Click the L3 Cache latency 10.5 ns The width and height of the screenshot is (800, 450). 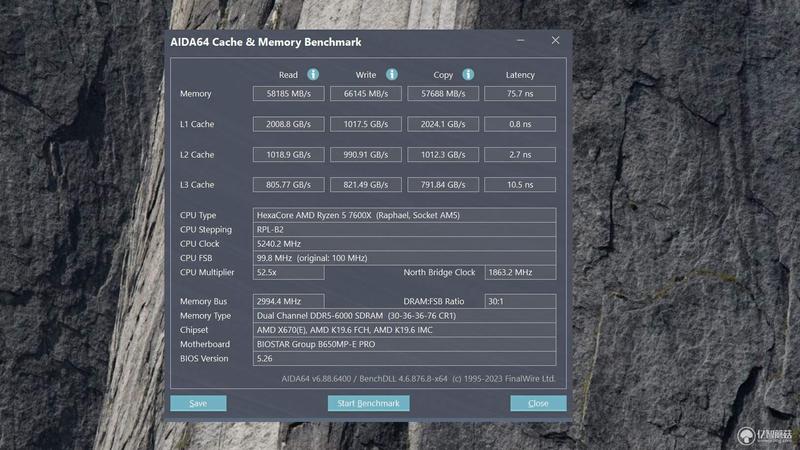520,185
